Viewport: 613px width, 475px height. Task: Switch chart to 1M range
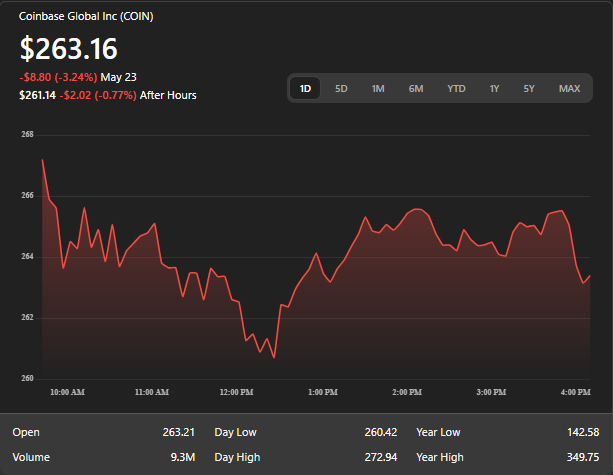[x=378, y=88]
